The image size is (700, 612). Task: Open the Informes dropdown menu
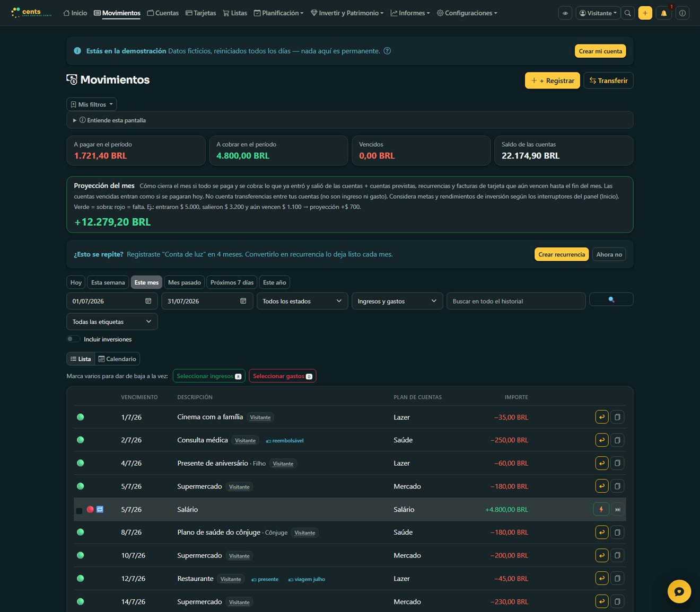click(410, 13)
